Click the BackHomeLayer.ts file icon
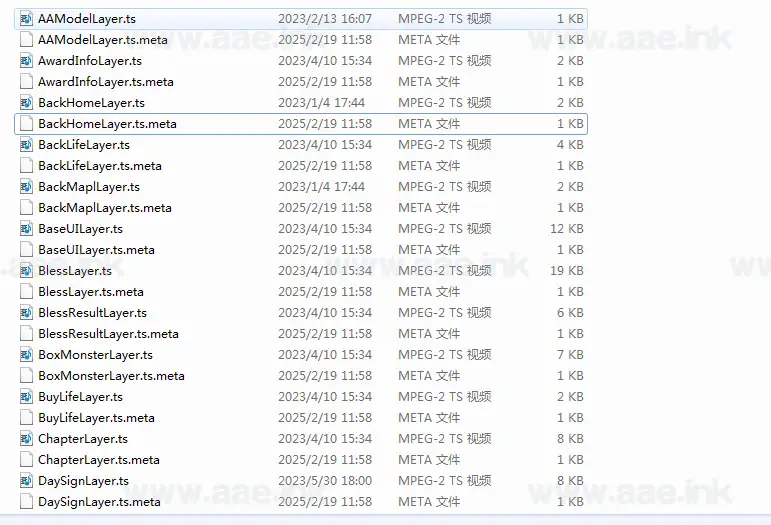The width and height of the screenshot is (771, 525). (x=26, y=103)
